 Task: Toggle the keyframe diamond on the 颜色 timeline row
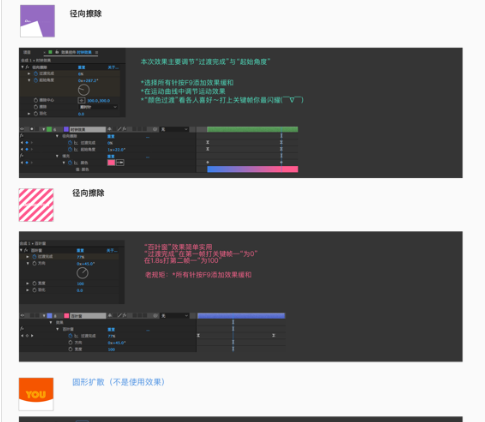point(27,163)
